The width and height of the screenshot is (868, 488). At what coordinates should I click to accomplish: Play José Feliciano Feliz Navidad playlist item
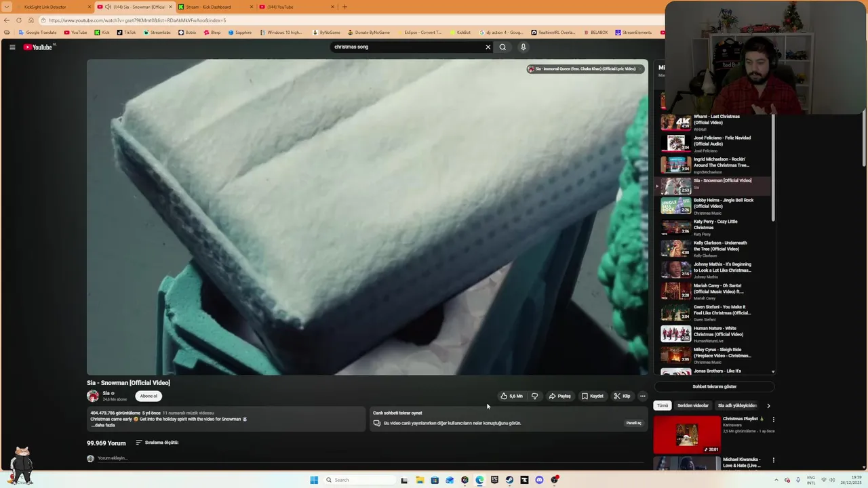[x=713, y=144]
